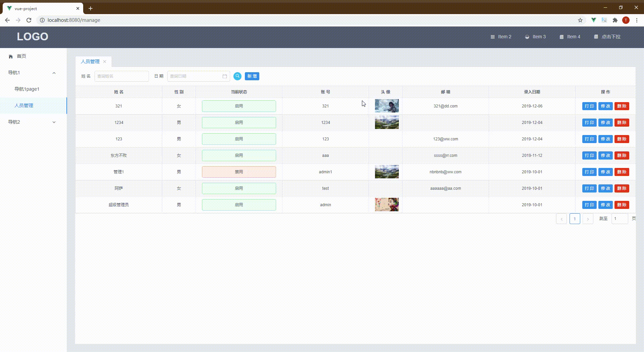Focus the 日期 date query field
Viewport: 644px width, 352px height.
(199, 76)
